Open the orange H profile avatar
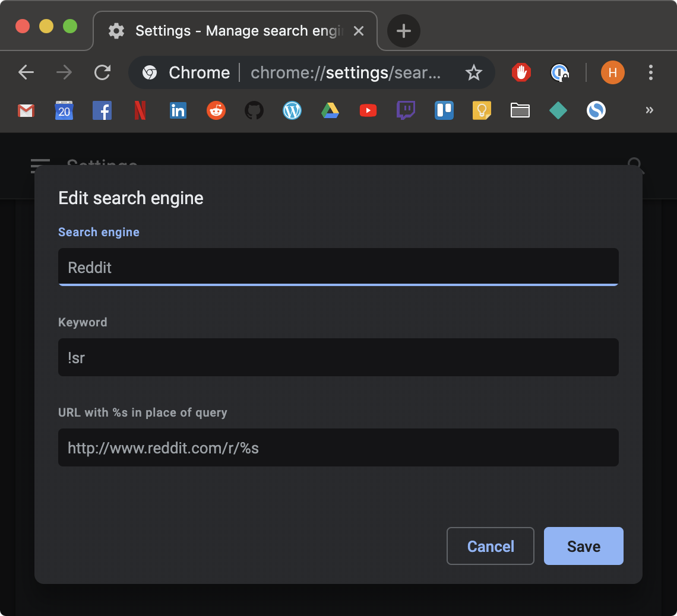 [x=612, y=72]
